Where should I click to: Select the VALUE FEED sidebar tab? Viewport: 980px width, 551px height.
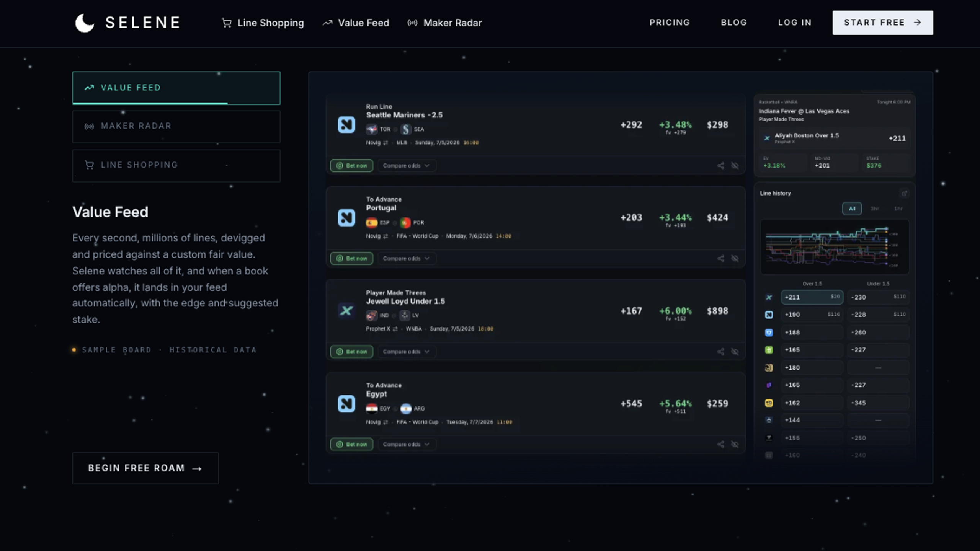tap(176, 88)
